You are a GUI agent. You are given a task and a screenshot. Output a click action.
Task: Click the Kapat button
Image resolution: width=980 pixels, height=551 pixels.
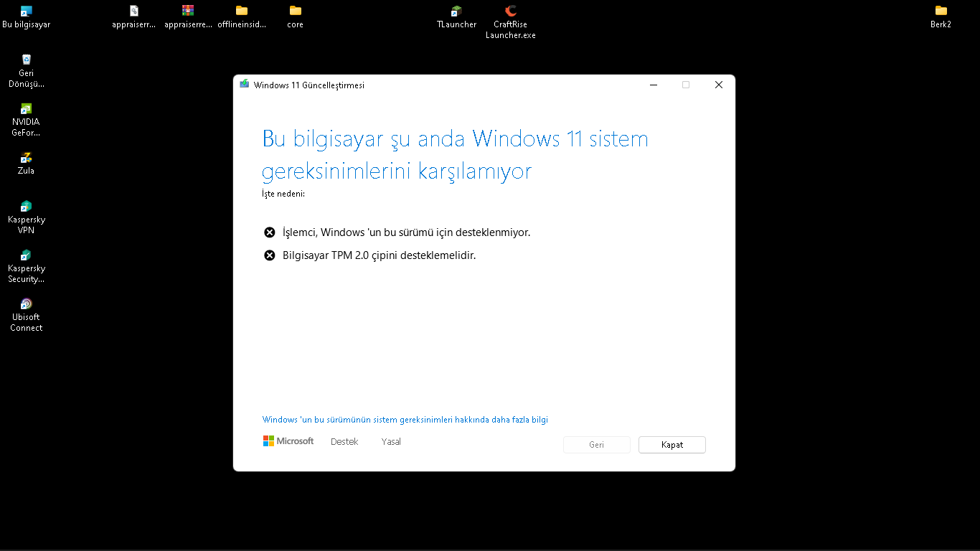tap(672, 445)
